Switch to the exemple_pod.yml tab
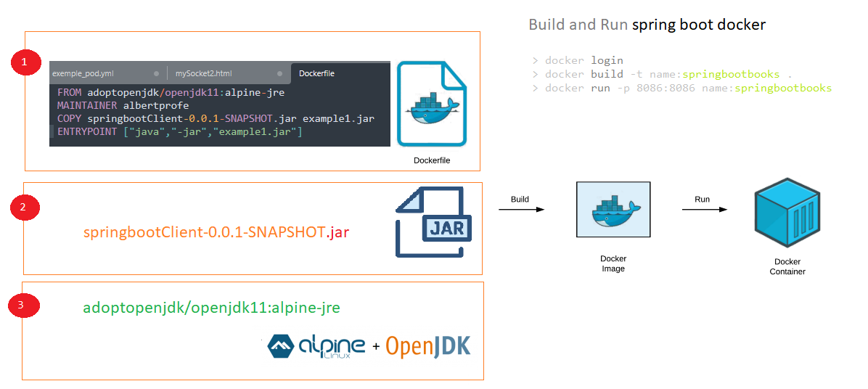The height and width of the screenshot is (389, 868). [x=83, y=73]
